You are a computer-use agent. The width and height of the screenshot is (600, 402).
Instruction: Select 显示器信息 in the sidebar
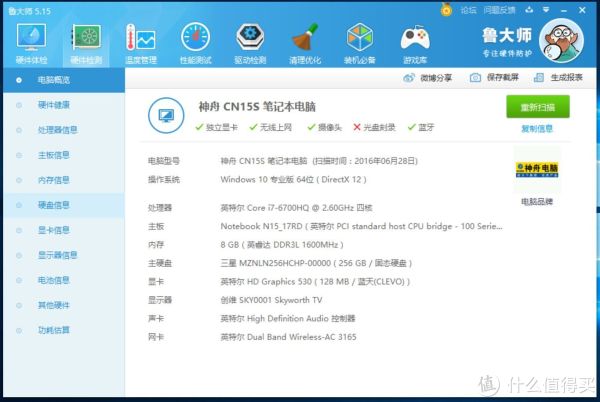pos(64,255)
